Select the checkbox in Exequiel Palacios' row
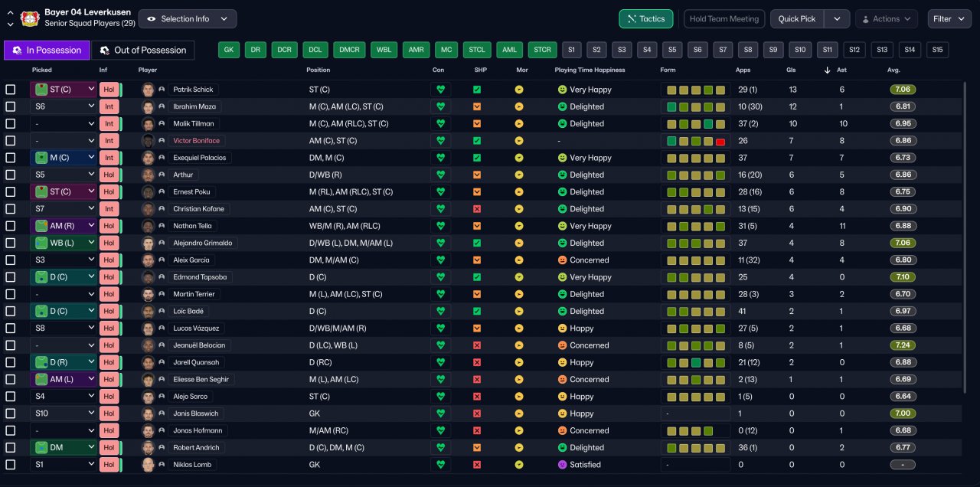The width and height of the screenshot is (980, 487). pos(11,158)
